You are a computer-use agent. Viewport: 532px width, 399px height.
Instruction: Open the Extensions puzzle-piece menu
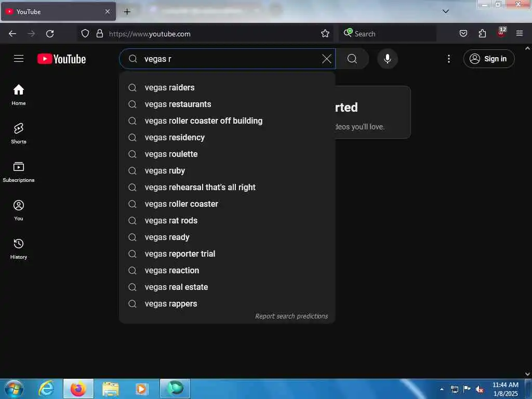click(x=482, y=34)
